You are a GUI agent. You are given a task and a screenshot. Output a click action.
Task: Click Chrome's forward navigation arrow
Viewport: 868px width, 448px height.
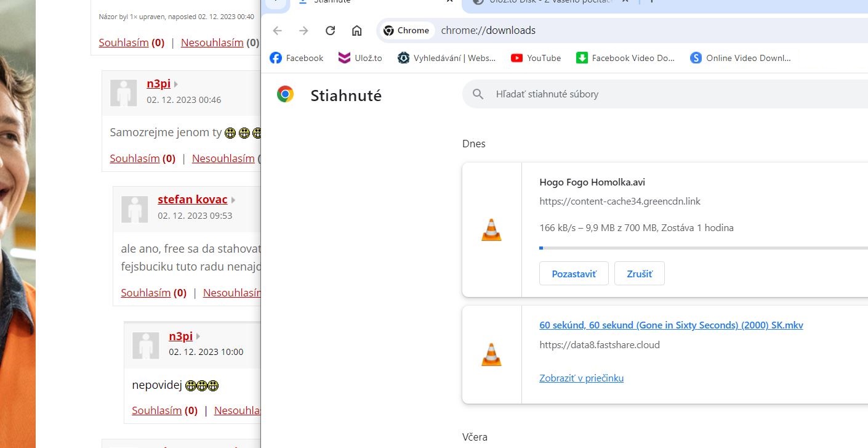(303, 30)
